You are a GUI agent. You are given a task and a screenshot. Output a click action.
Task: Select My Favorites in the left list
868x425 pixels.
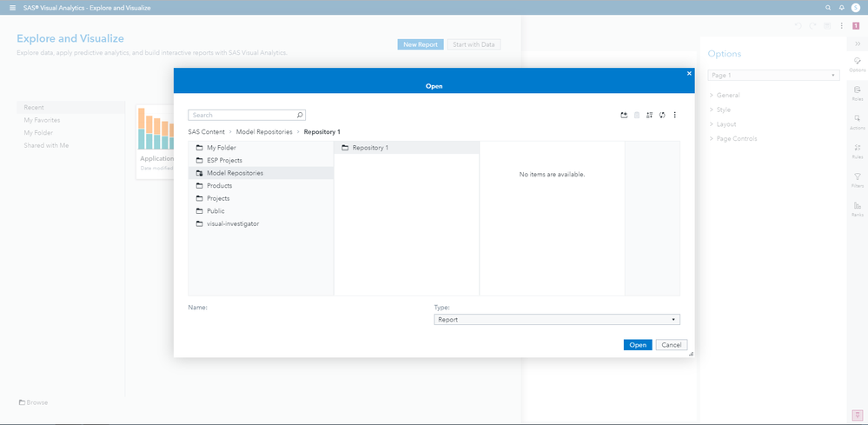[x=71, y=120]
